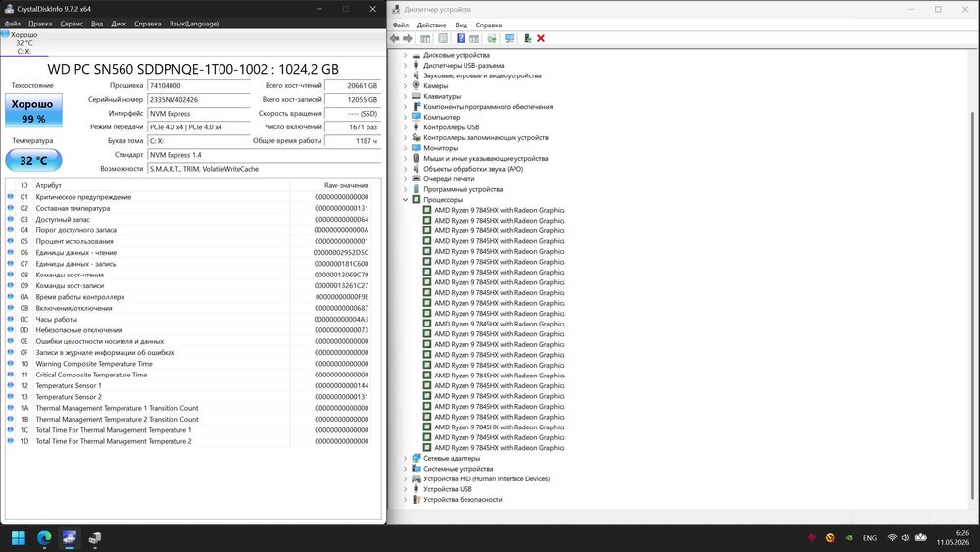Select the Объекты обработки звука (APO) item
The height and width of the screenshot is (552, 980).
tap(473, 169)
